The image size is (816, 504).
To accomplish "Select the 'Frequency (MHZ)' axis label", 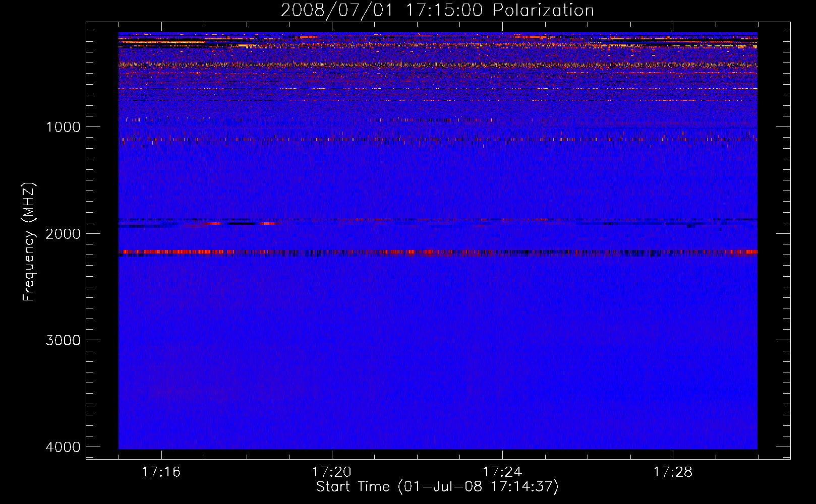I will point(29,242).
